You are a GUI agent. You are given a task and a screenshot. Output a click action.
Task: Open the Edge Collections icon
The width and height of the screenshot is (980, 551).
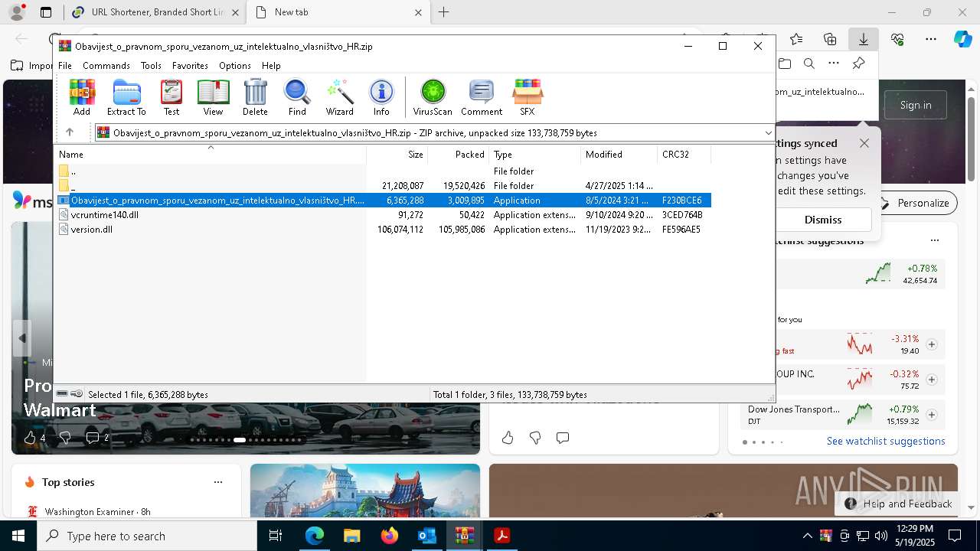pyautogui.click(x=830, y=39)
